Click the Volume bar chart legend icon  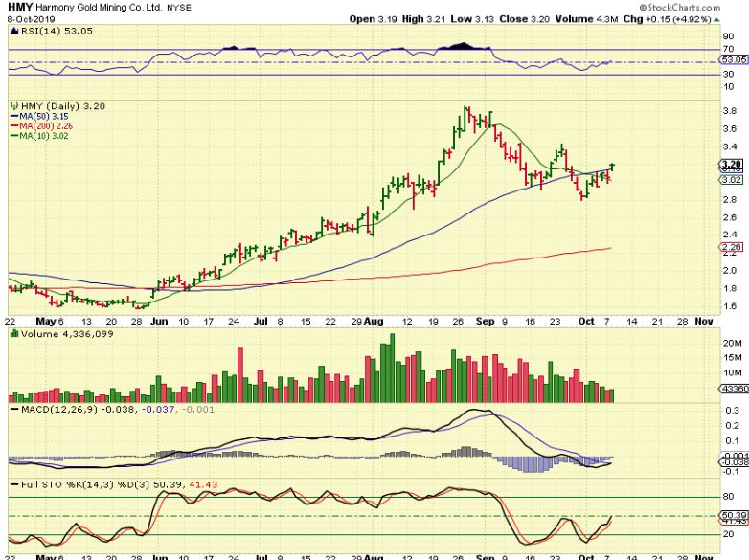click(14, 334)
